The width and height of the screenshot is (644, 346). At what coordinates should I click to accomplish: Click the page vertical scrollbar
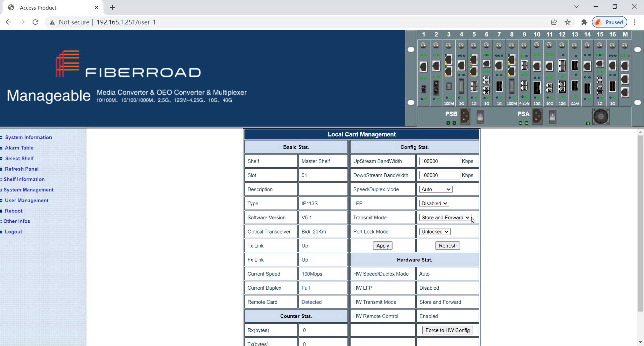640,223
